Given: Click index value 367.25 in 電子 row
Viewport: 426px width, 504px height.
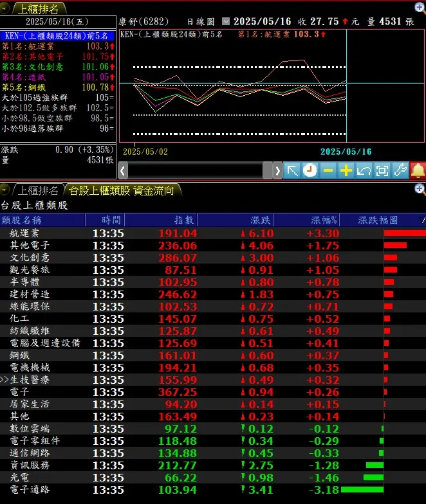Looking at the screenshot, I should click(x=178, y=392).
